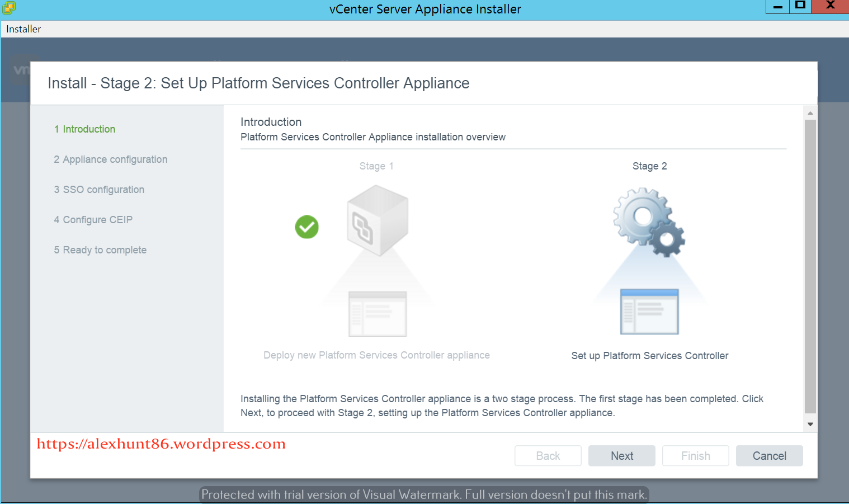Jump to Configure CEIP step

coord(97,220)
